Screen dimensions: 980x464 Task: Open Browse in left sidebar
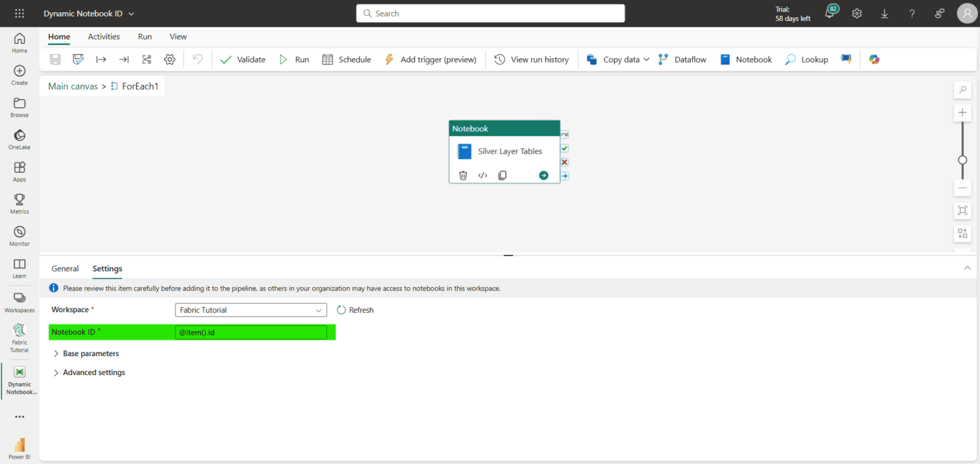click(x=20, y=107)
